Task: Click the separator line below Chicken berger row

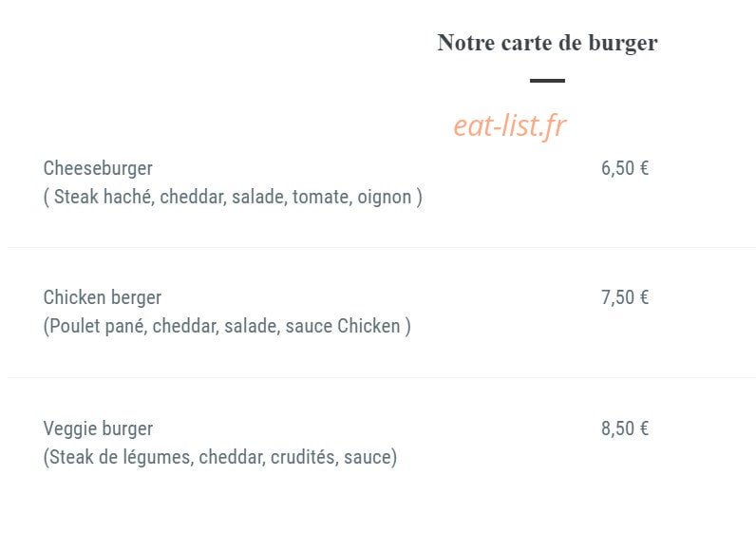Action: [x=382, y=377]
